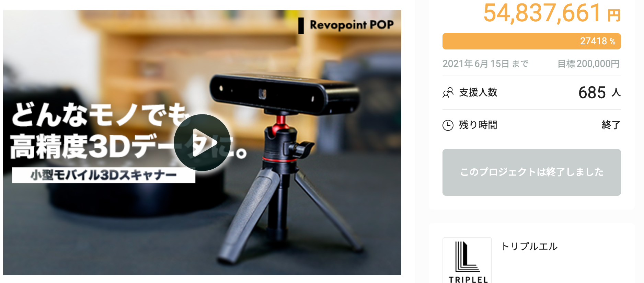Image resolution: width=644 pixels, height=283 pixels.
Task: Click the 終了 status text
Action: [x=611, y=125]
